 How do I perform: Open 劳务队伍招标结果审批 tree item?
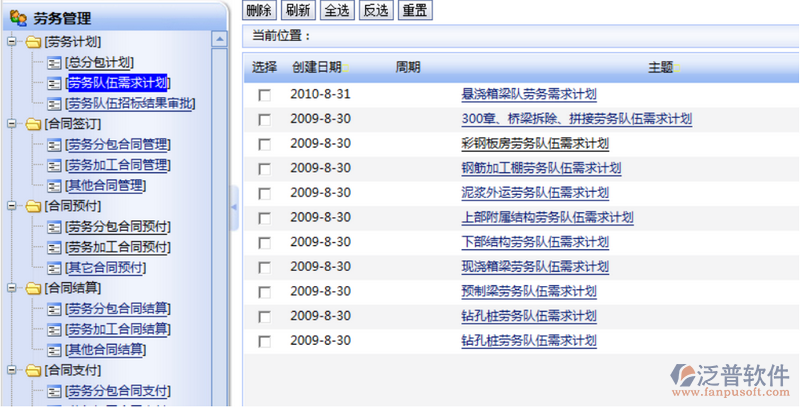[130, 104]
